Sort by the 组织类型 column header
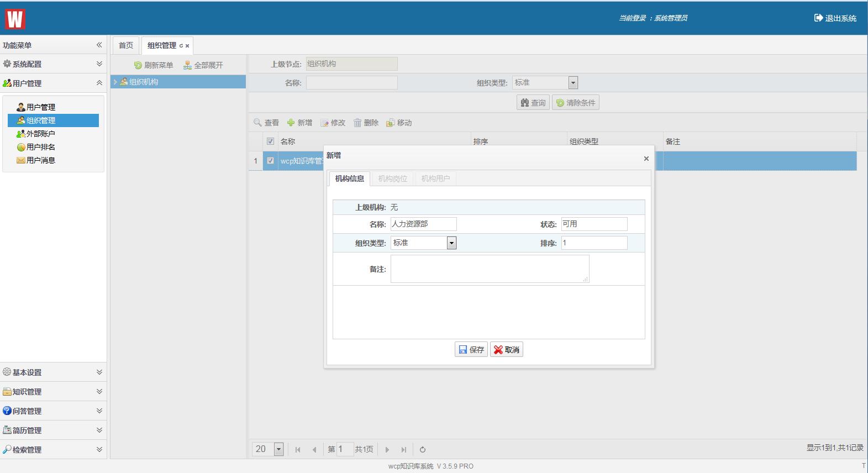 615,141
